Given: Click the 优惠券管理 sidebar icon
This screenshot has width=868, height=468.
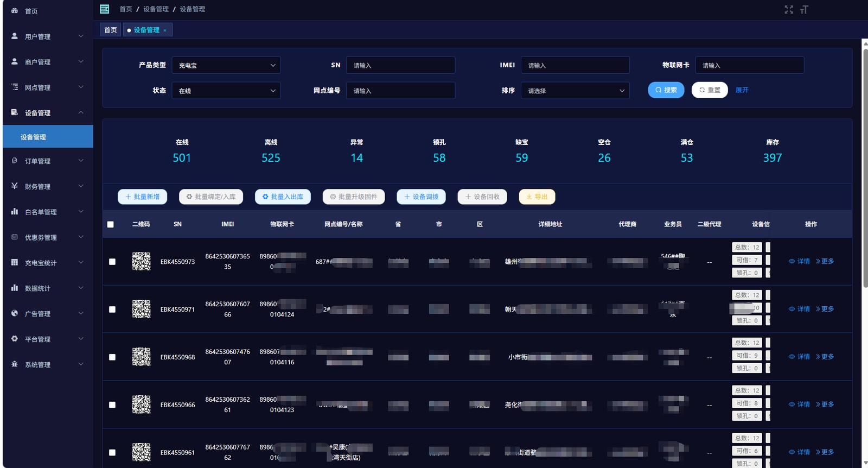Looking at the screenshot, I should point(15,237).
